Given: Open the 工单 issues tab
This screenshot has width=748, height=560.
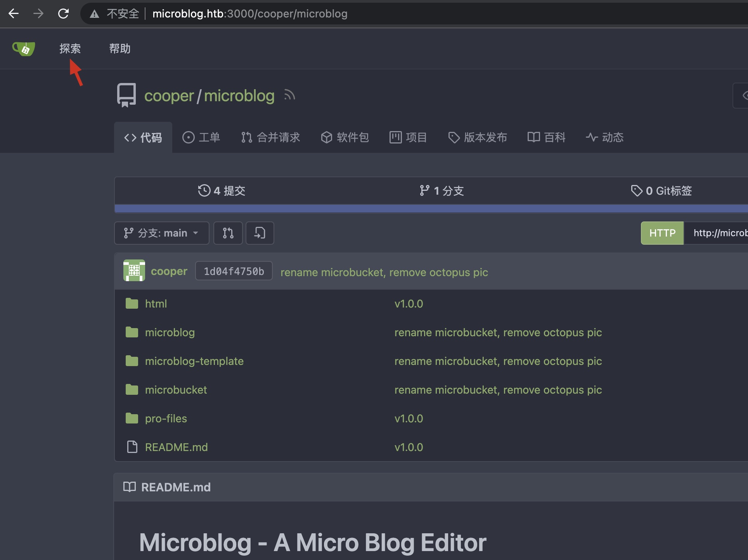Looking at the screenshot, I should [x=201, y=137].
